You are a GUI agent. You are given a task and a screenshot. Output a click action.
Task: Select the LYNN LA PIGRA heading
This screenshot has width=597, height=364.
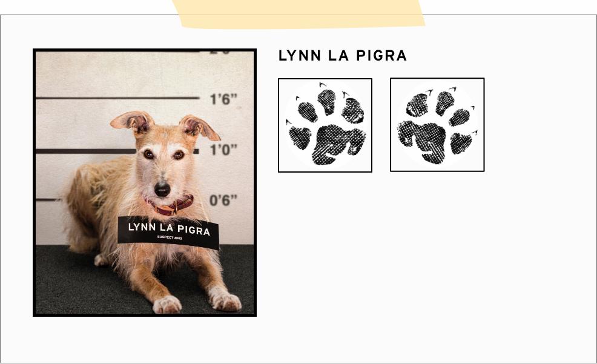tap(343, 56)
